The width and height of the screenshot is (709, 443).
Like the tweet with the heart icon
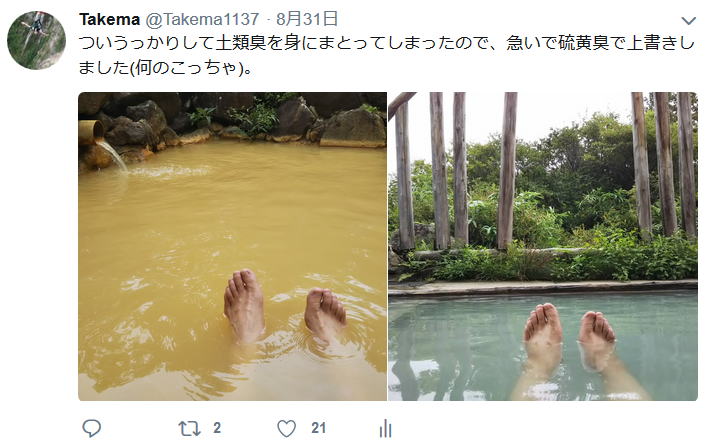[286, 428]
